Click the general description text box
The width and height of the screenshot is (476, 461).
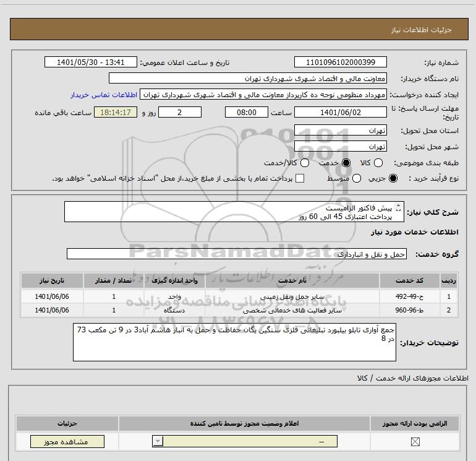(234, 212)
